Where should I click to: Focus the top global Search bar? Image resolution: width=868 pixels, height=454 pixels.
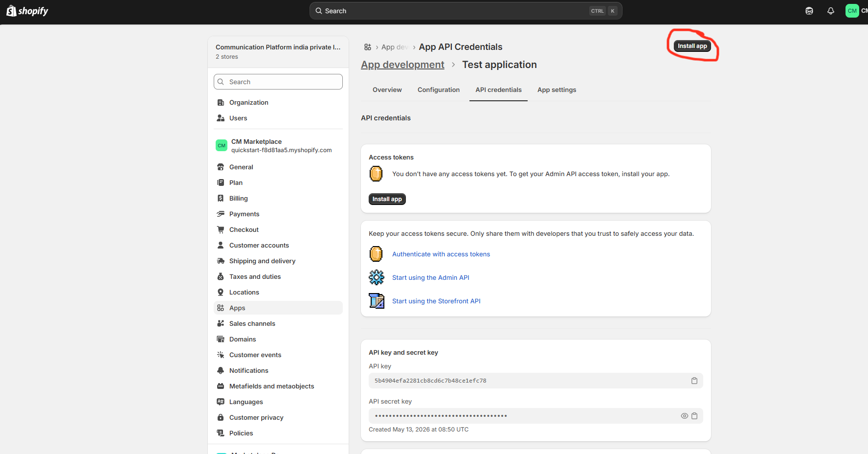(x=466, y=11)
